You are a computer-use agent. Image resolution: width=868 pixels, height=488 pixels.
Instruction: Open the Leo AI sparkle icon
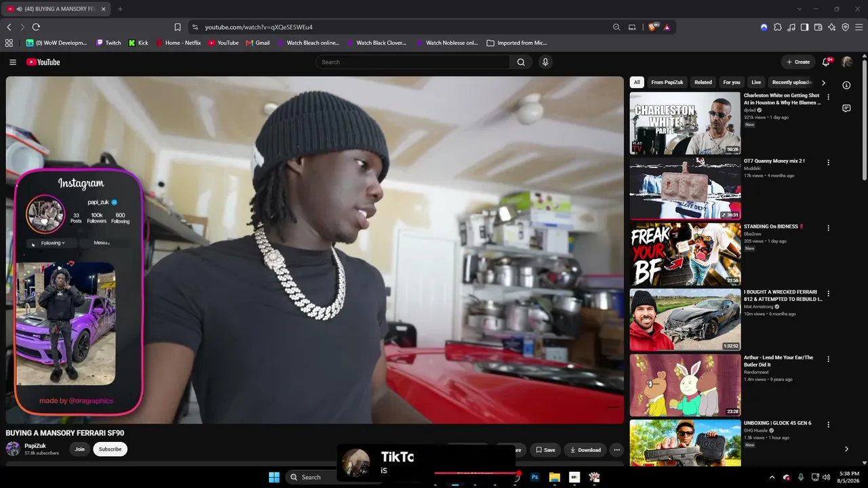click(832, 27)
